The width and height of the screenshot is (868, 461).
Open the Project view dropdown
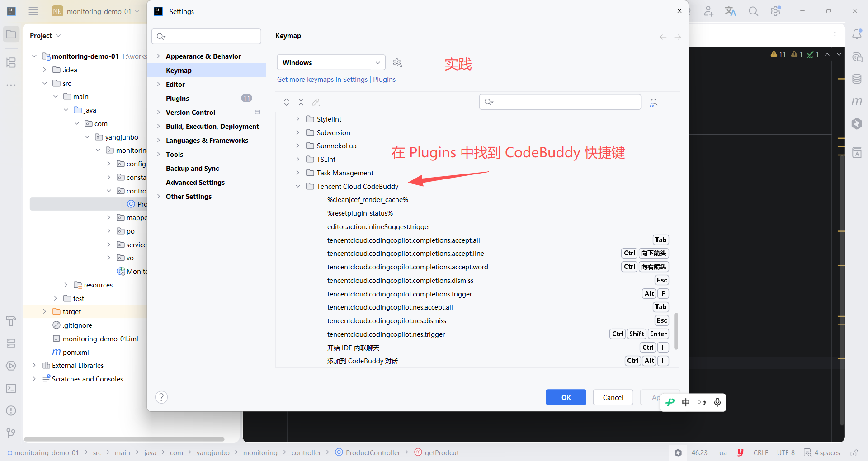[x=45, y=35]
